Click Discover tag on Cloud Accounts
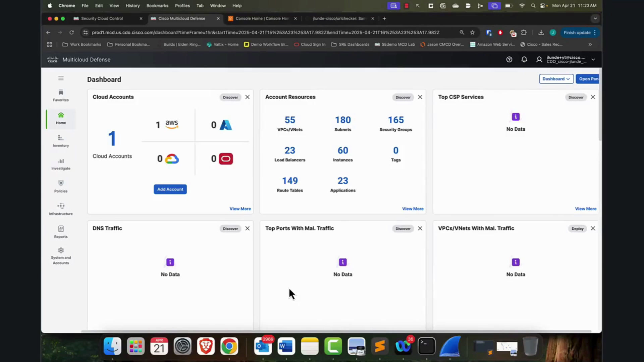 [x=230, y=97]
